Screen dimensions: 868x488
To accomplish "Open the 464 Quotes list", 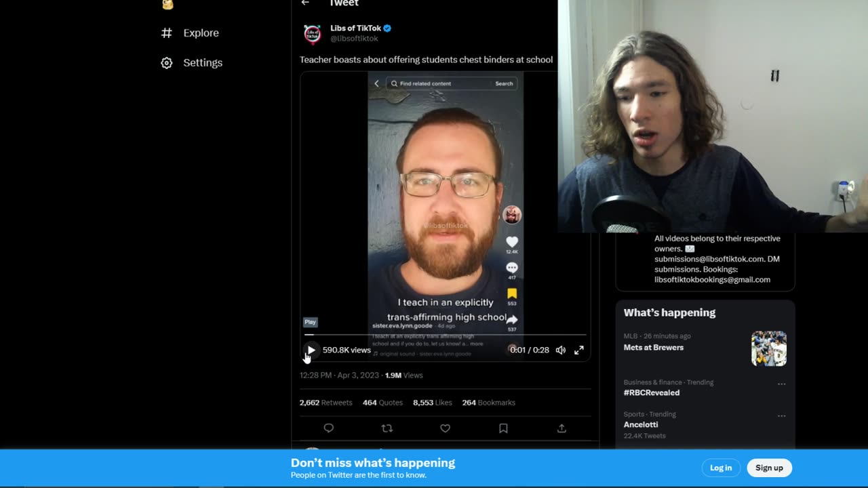I will (382, 403).
